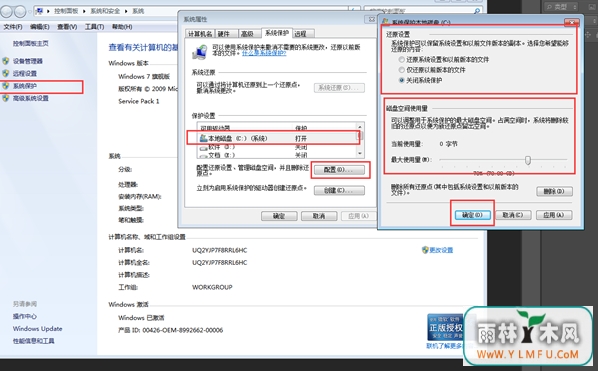Click the shield icon beside 更改设置
This screenshot has height=371, width=598.
tap(425, 250)
